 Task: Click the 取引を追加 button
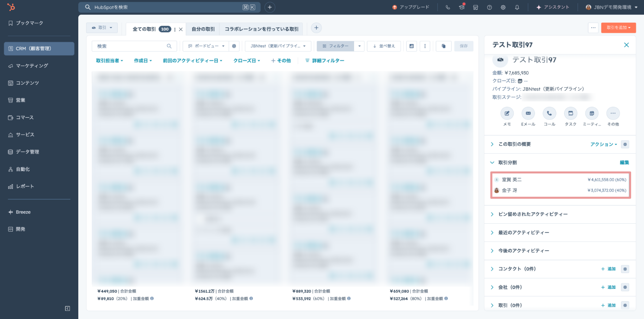point(618,28)
